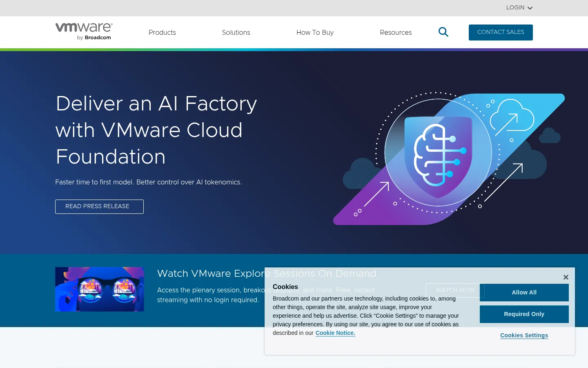
Task: Open the VMware by Broadcom logo
Action: 84,31
